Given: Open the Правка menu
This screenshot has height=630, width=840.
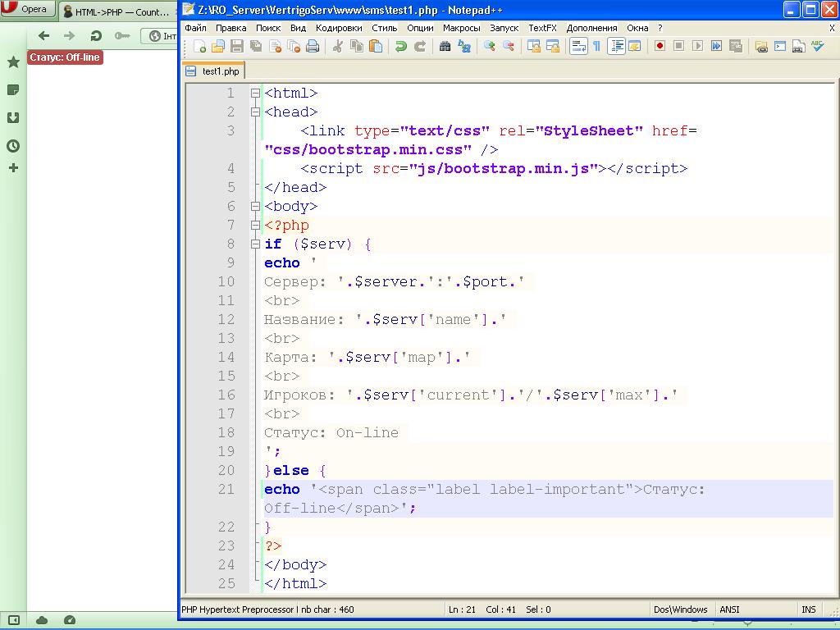Looking at the screenshot, I should click(x=231, y=28).
